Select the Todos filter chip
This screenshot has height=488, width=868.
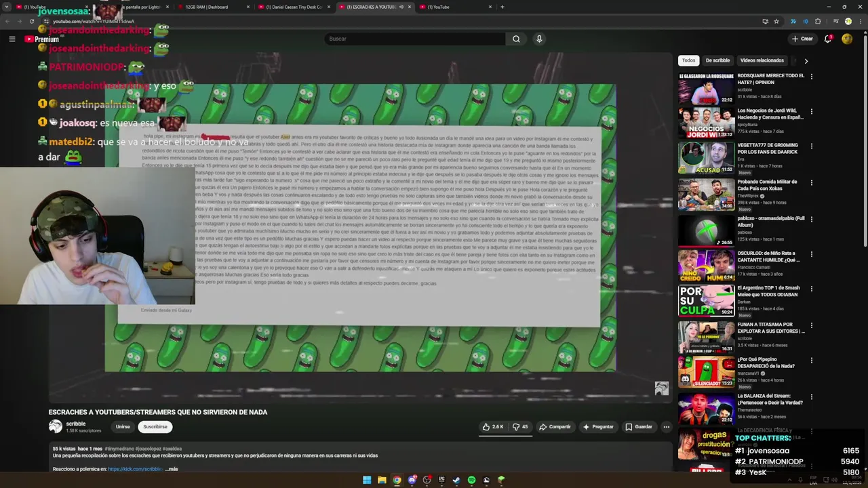coord(688,60)
